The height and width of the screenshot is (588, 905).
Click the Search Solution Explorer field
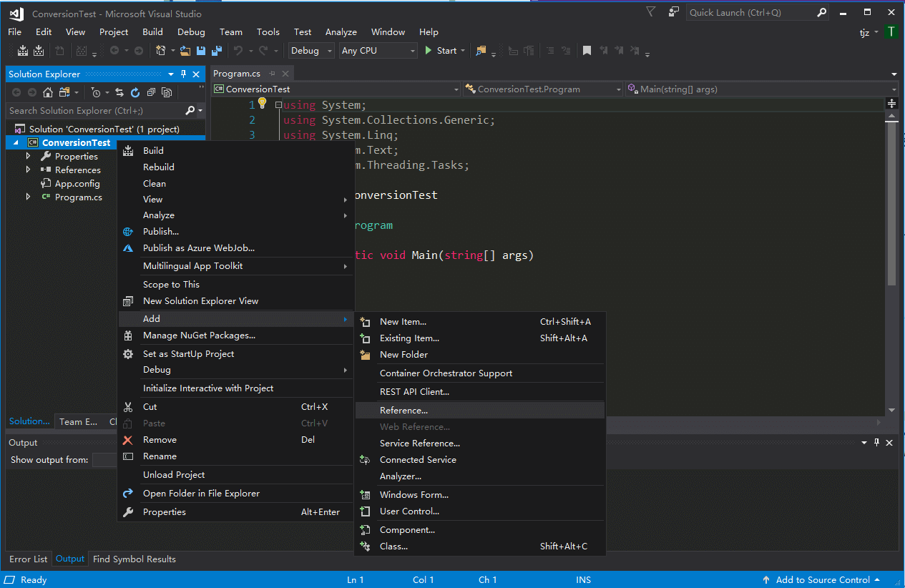pos(95,111)
